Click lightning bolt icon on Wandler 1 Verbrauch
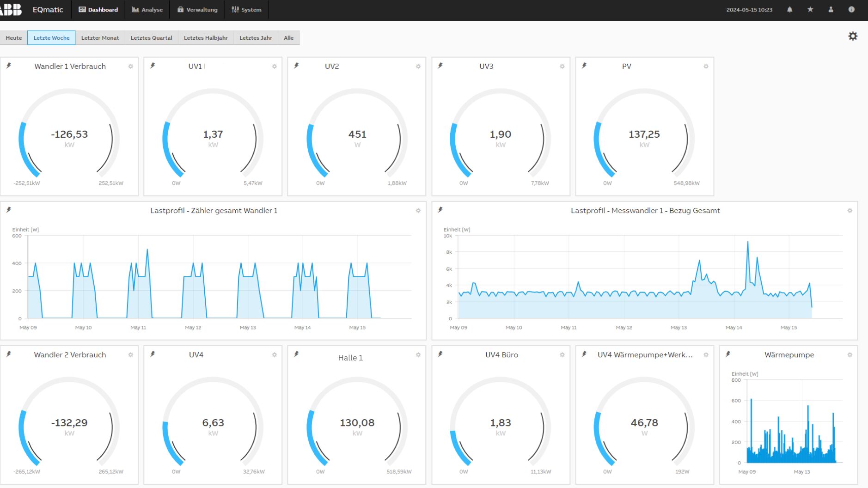The width and height of the screenshot is (868, 488). pos(9,66)
